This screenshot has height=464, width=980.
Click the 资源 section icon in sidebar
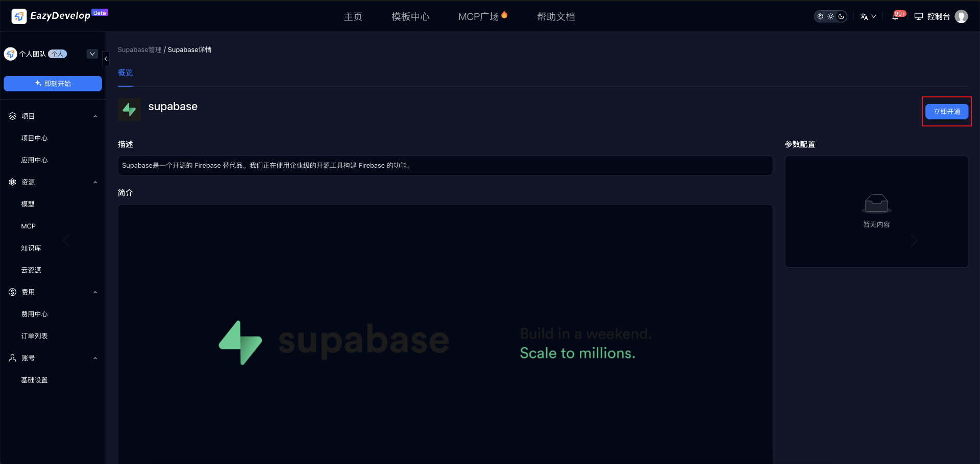click(x=13, y=182)
